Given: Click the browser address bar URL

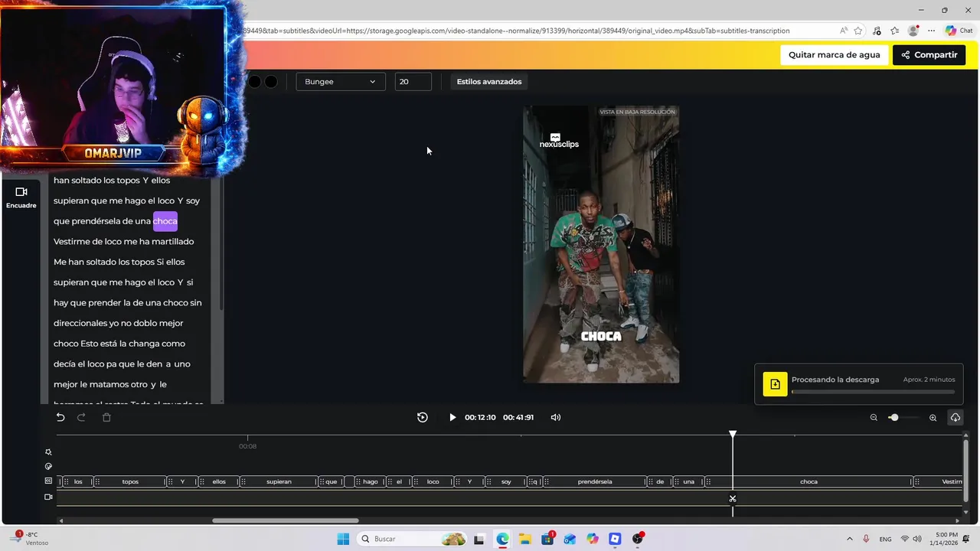Looking at the screenshot, I should [517, 31].
